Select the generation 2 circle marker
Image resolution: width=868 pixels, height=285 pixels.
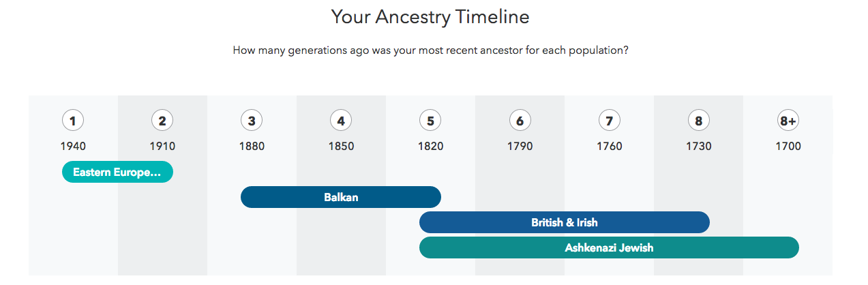(162, 121)
